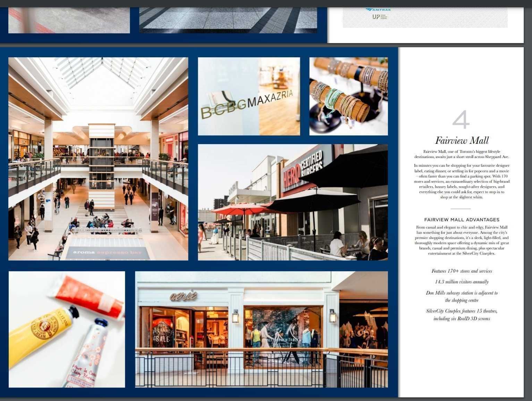Screen dimensions: 532x401
Task: Select the bracelet display photo
Action: coord(348,96)
